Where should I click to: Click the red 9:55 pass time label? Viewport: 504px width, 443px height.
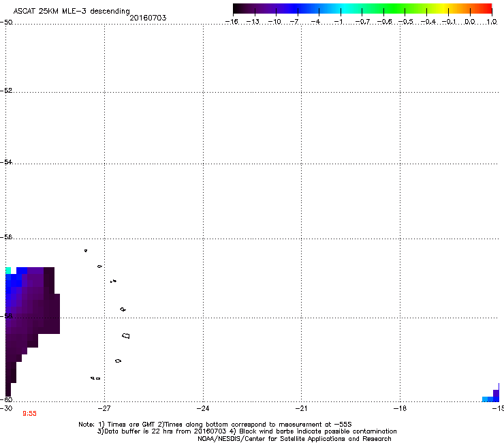coord(29,414)
